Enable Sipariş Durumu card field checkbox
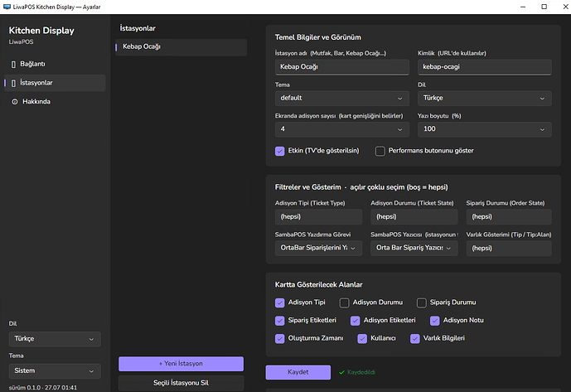 [x=421, y=302]
